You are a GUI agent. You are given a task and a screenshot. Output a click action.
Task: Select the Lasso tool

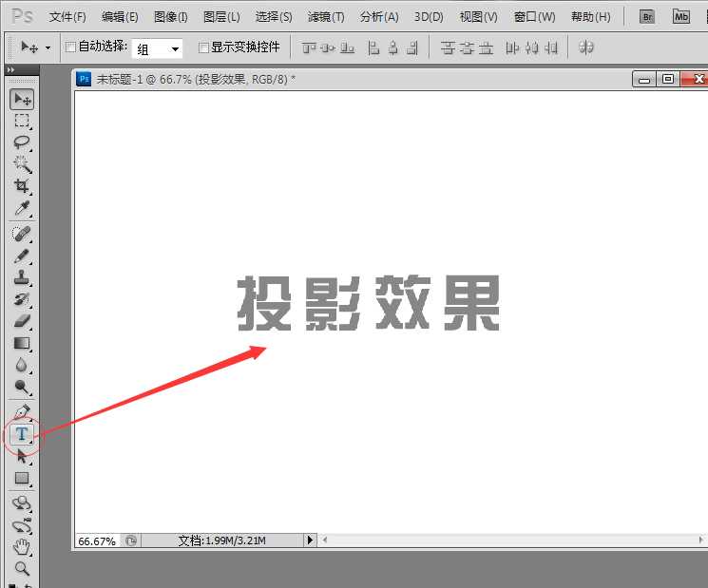22,142
